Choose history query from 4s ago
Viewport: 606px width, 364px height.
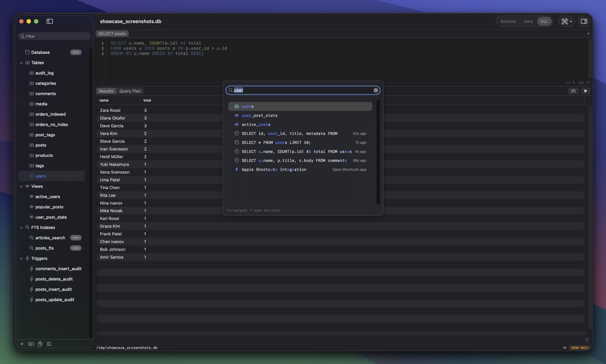coord(300,151)
